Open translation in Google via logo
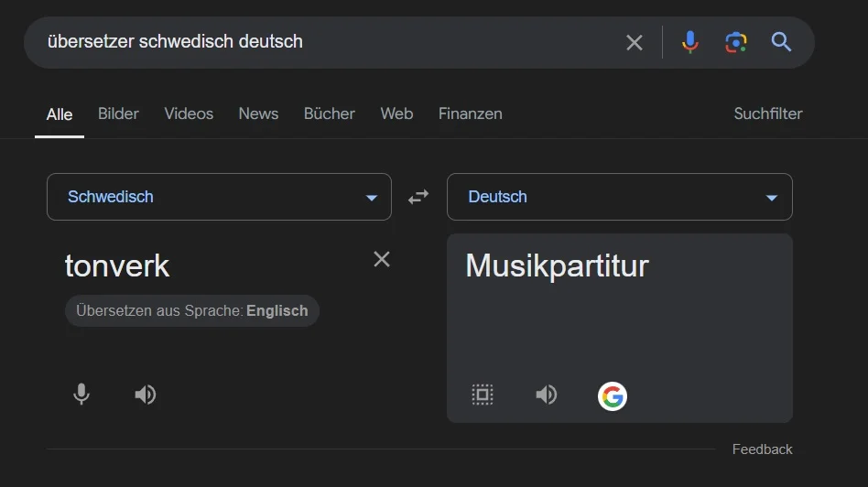Screen dimensions: 868x487 (612, 395)
